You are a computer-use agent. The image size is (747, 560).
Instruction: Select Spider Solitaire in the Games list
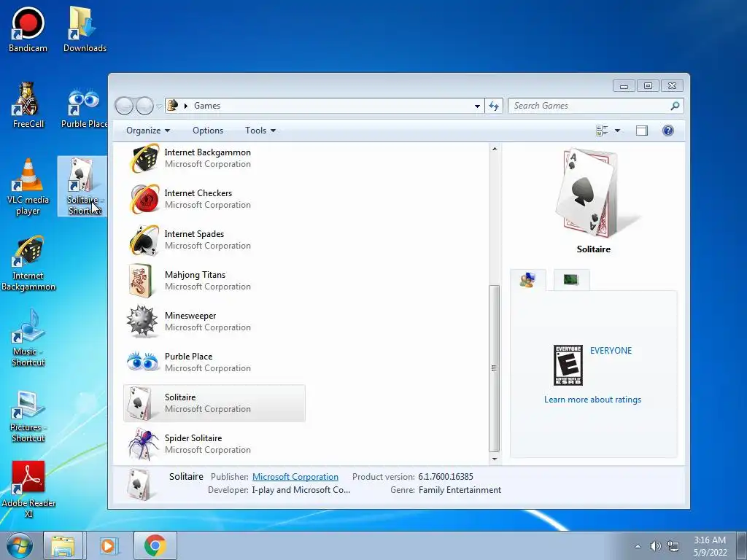coord(214,444)
